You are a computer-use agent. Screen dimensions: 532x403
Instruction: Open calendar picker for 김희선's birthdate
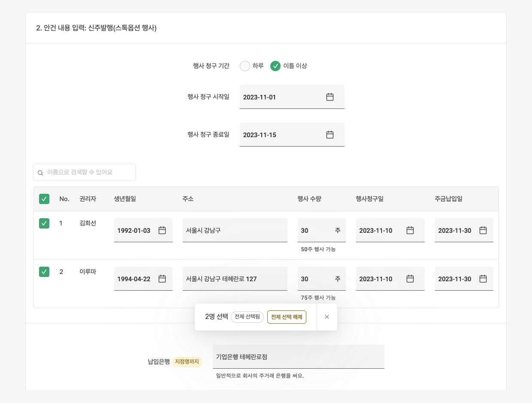[x=162, y=230]
